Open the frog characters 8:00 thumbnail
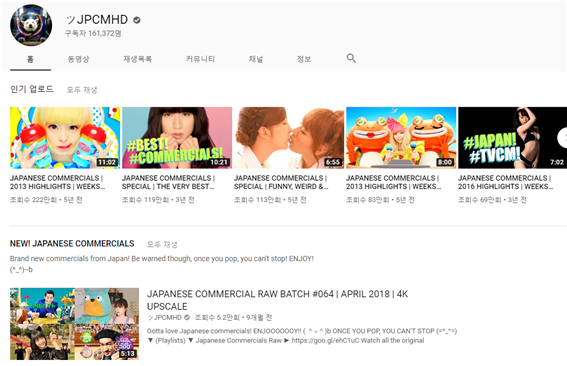567x366 pixels. (x=401, y=138)
